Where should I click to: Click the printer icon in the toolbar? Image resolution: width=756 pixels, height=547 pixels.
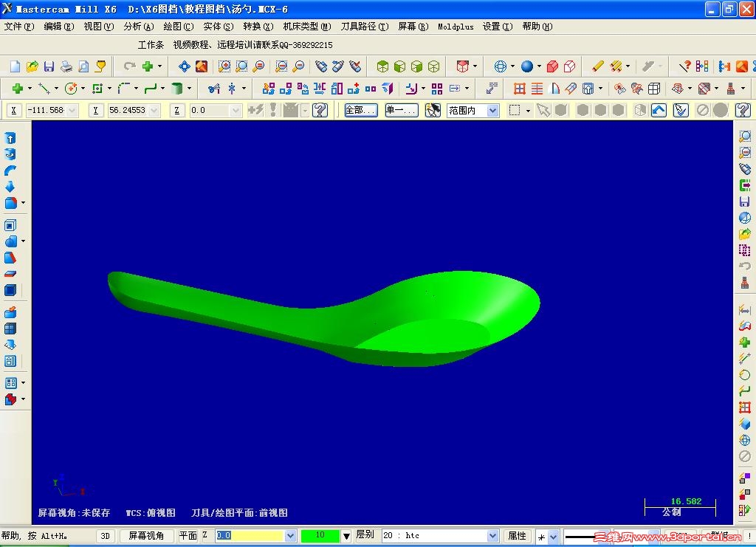(66, 66)
